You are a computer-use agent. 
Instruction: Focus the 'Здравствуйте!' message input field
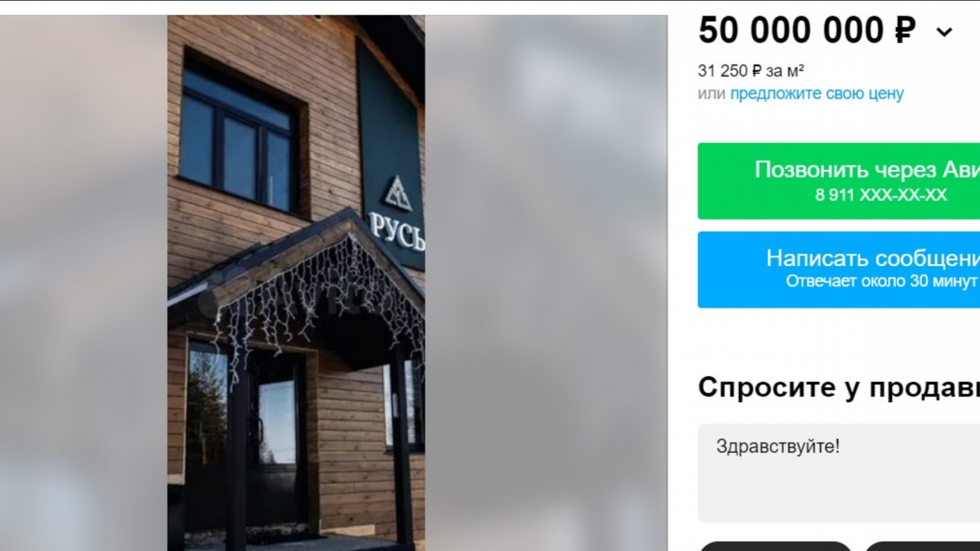(839, 473)
